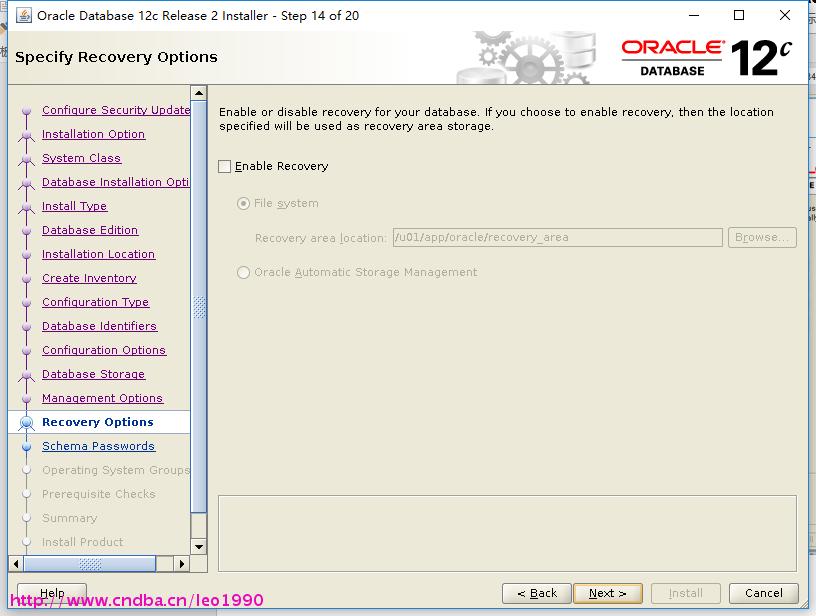The width and height of the screenshot is (816, 616).
Task: Click the Recovery area location field
Action: coord(557,238)
